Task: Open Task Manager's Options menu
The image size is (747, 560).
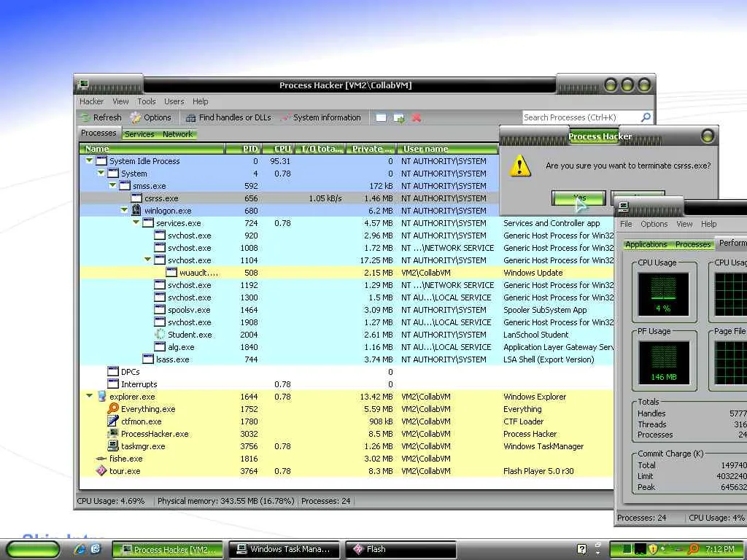Action: point(654,224)
